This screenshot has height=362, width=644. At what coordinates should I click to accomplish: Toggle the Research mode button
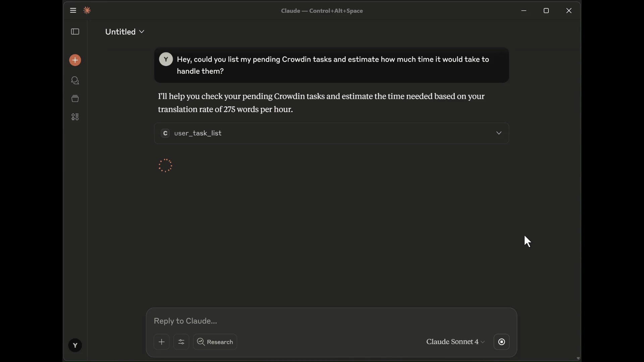click(216, 342)
